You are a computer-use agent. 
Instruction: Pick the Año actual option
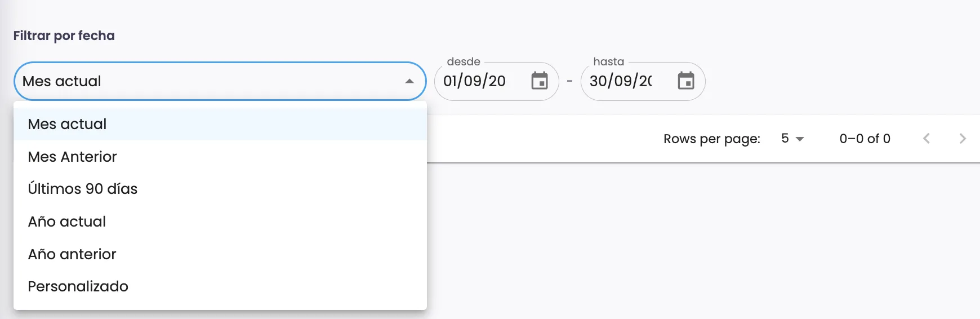[x=67, y=221]
